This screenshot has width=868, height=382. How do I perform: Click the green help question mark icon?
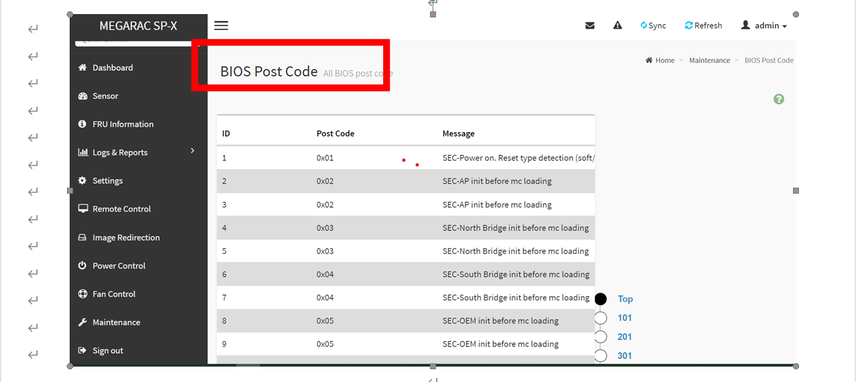pos(778,99)
